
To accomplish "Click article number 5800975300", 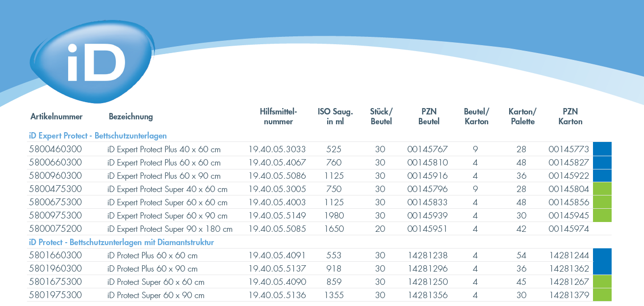I will pos(55,215).
